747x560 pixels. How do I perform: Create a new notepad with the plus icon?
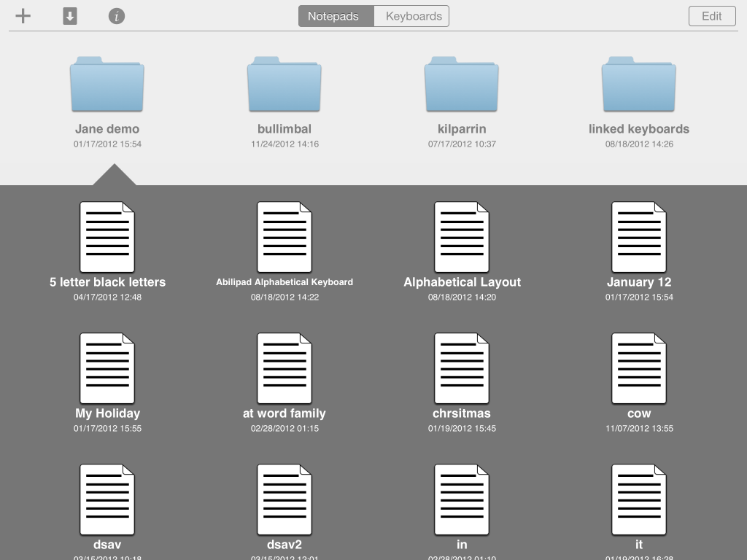[22, 15]
